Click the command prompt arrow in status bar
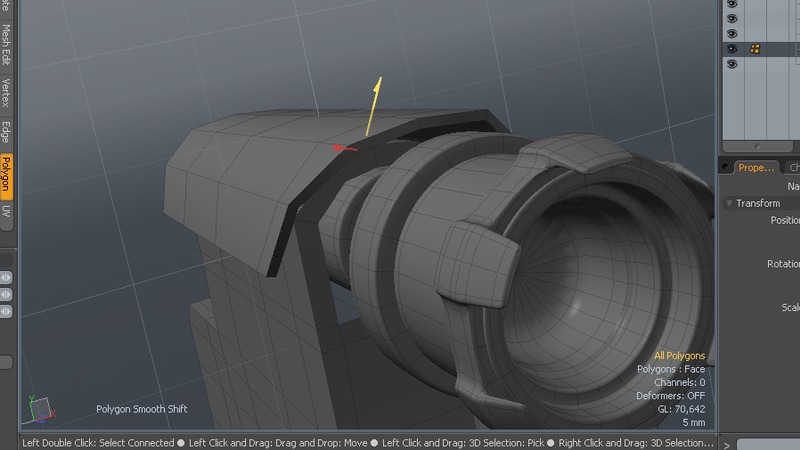Image resolution: width=800 pixels, height=450 pixels. point(726,444)
